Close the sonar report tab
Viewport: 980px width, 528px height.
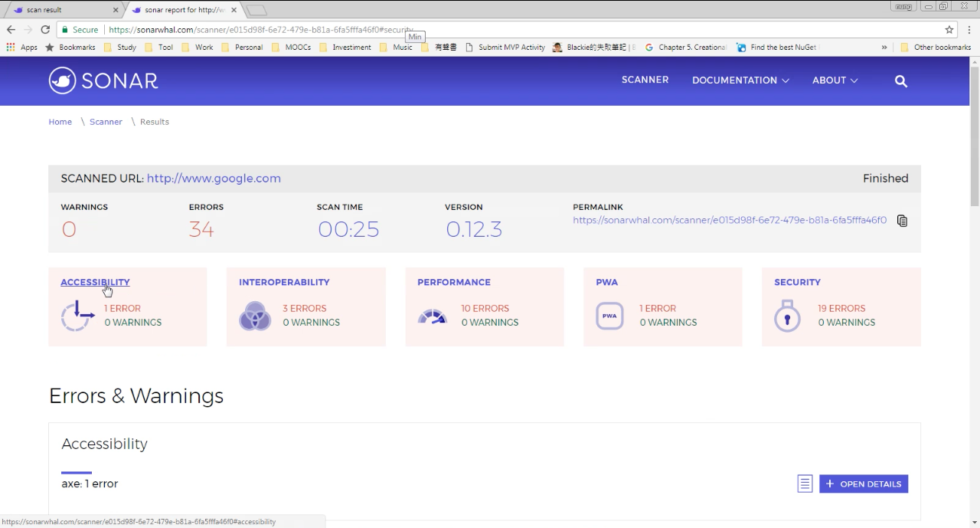point(234,10)
